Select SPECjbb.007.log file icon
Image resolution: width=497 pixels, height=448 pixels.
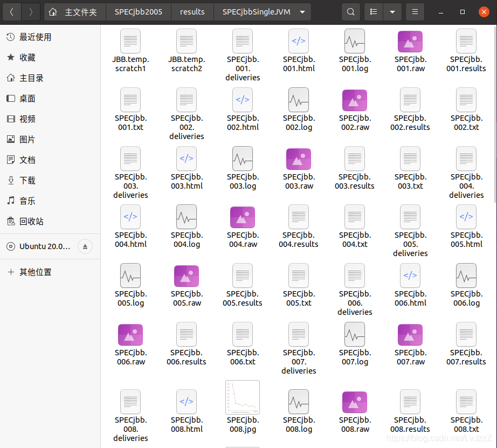click(x=355, y=334)
